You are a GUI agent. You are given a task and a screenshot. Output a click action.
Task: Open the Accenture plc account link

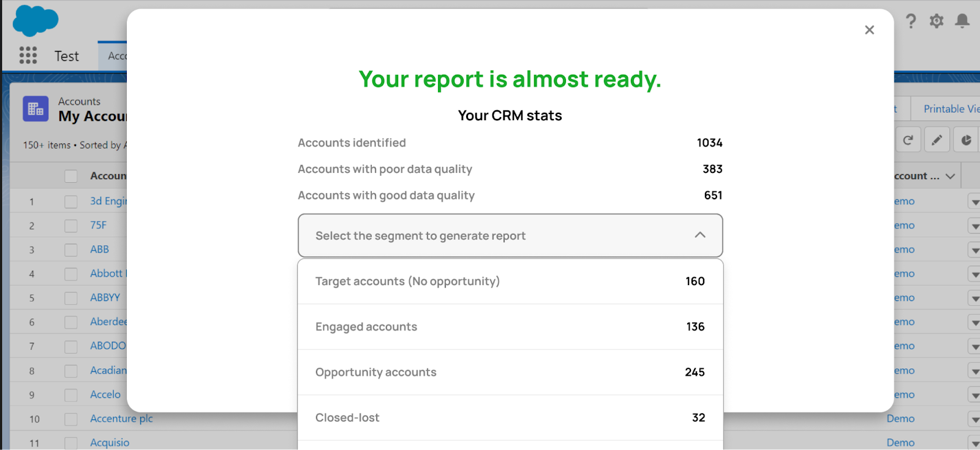click(x=121, y=419)
